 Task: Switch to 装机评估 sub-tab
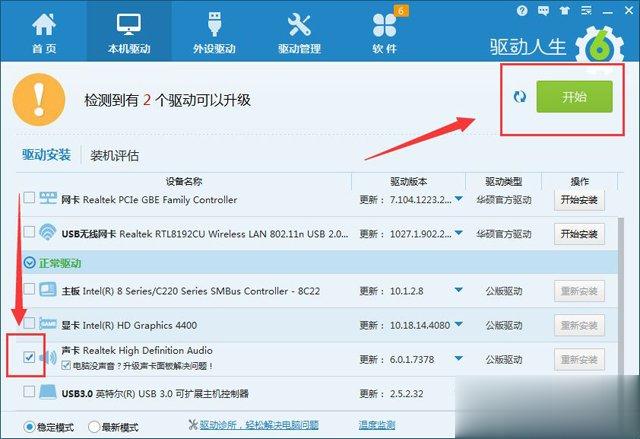(115, 155)
